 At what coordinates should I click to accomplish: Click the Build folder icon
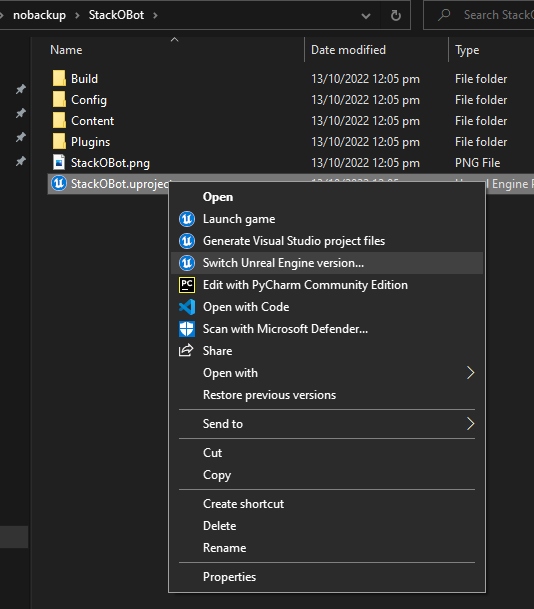59,78
